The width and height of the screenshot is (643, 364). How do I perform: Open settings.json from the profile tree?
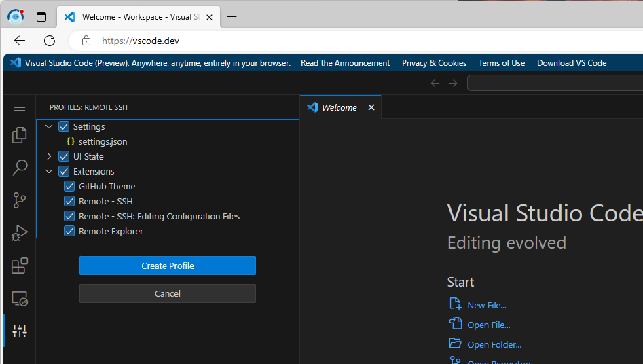point(103,141)
